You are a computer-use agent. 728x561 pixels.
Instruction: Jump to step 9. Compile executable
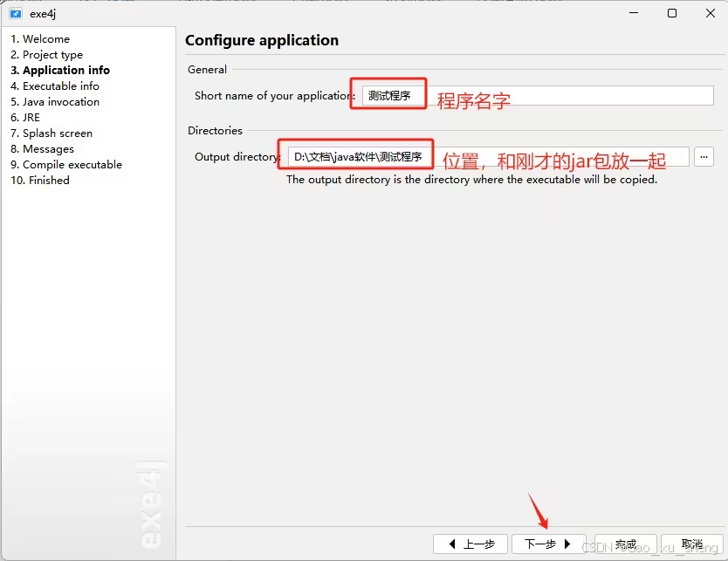[66, 165]
